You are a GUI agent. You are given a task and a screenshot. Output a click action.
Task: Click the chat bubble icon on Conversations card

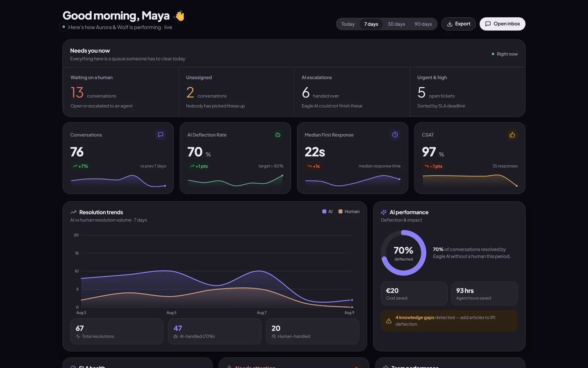click(x=161, y=135)
